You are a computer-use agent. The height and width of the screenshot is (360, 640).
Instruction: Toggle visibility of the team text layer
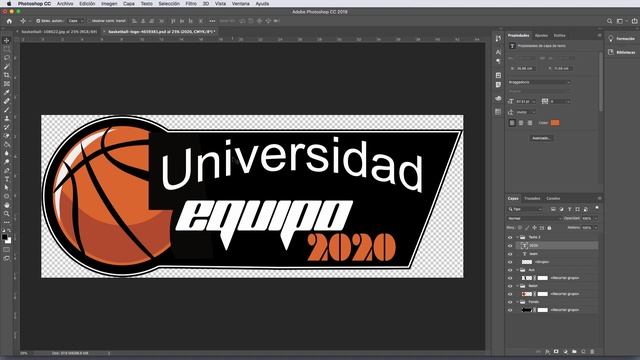pyautogui.click(x=510, y=254)
